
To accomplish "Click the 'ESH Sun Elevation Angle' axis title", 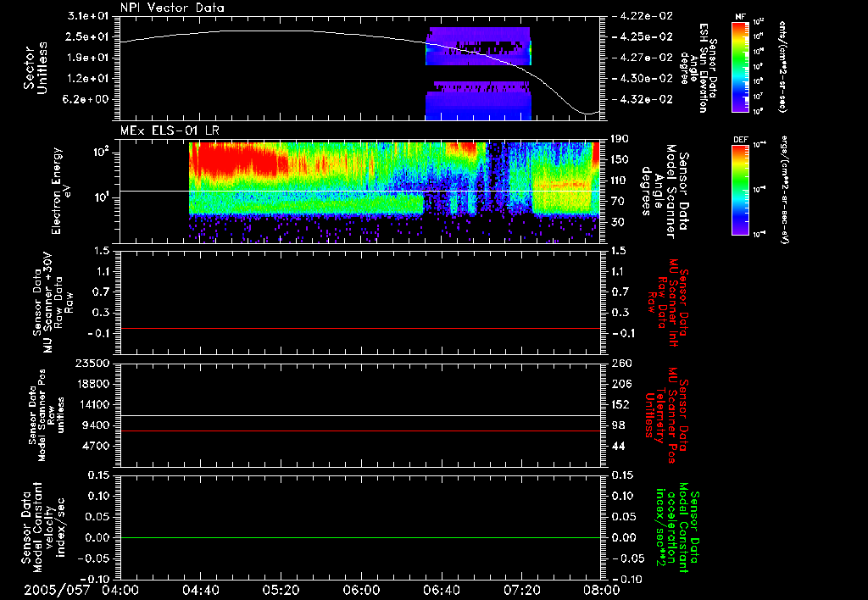I will pyautogui.click(x=698, y=68).
